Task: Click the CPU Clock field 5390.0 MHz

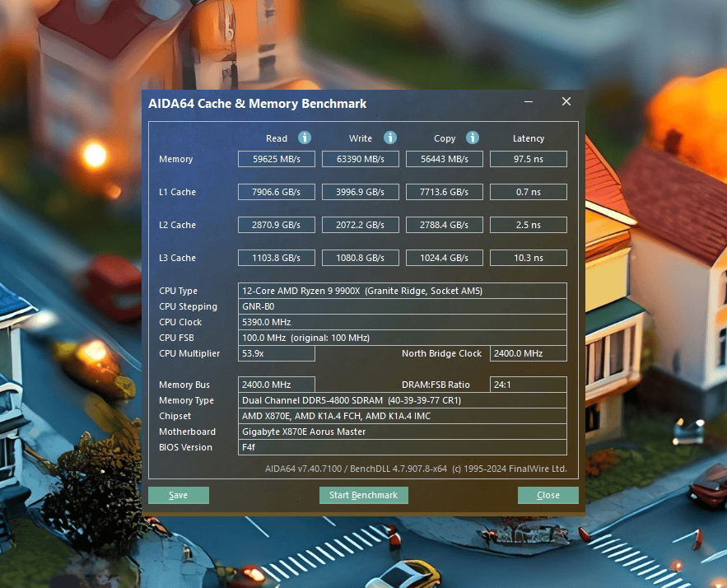Action: (403, 322)
